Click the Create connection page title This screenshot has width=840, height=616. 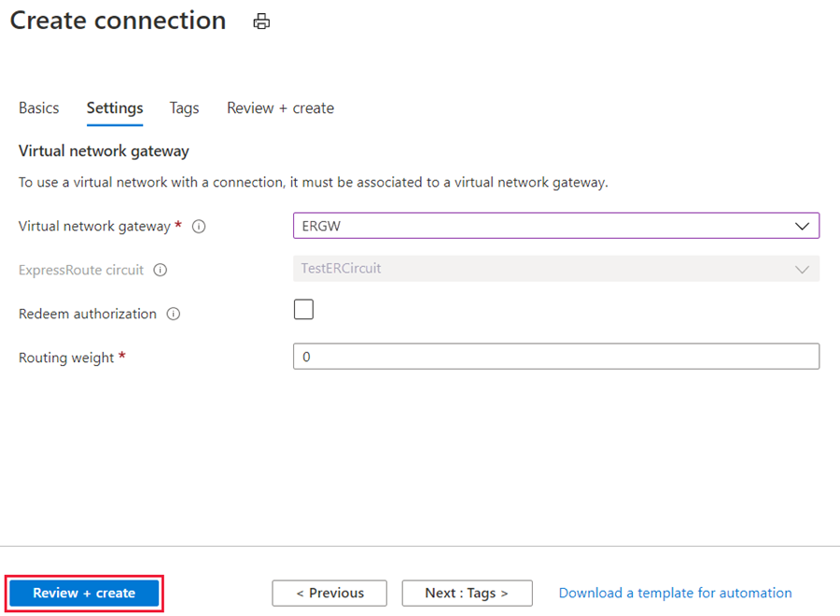click(x=118, y=21)
